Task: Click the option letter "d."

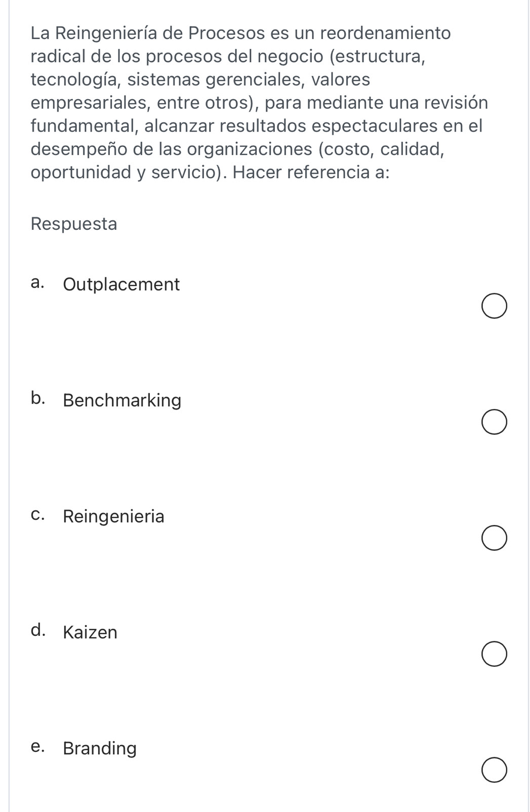Action: pyautogui.click(x=37, y=631)
